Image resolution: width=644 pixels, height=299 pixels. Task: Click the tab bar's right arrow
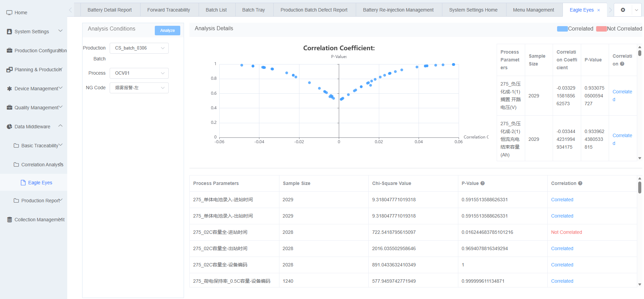tap(610, 10)
